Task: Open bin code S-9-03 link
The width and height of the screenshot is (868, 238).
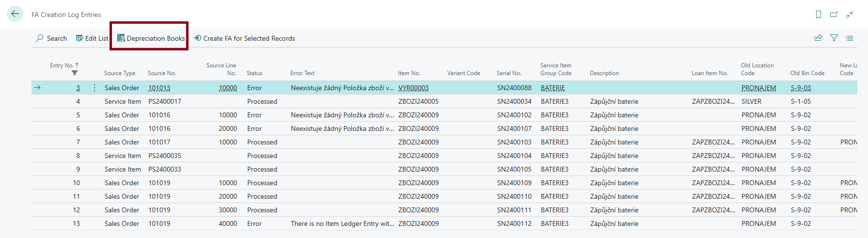Action: [x=801, y=88]
